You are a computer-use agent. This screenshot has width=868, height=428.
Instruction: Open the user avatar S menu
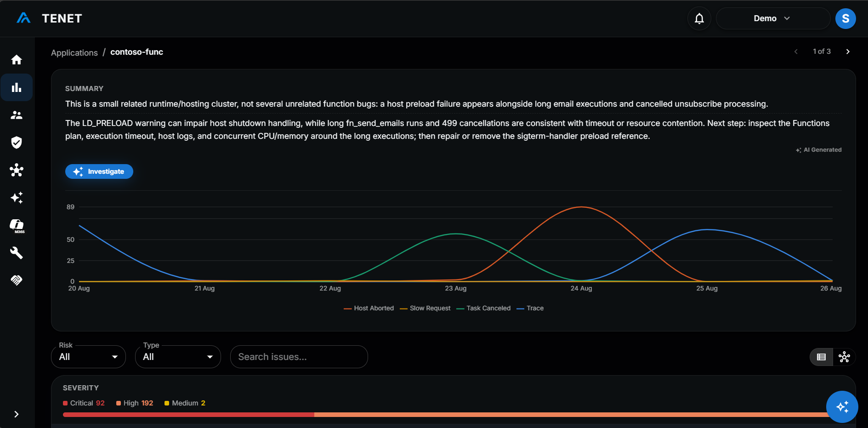[845, 18]
